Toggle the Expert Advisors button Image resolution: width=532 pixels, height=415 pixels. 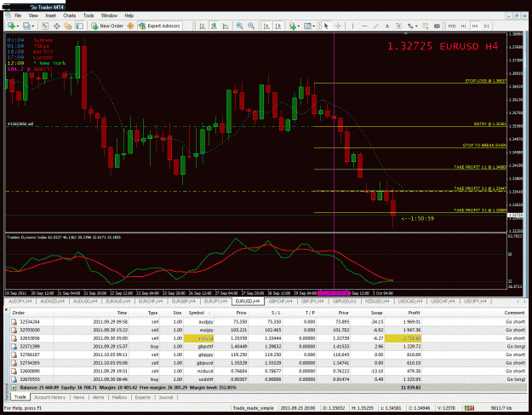159,26
